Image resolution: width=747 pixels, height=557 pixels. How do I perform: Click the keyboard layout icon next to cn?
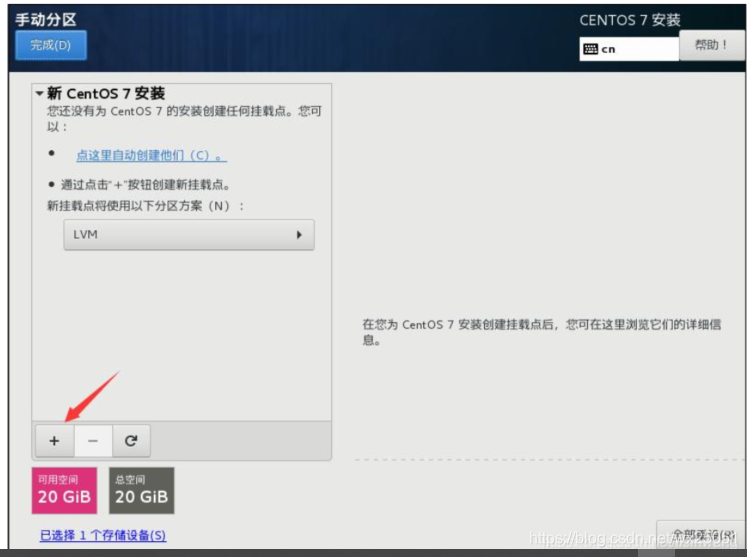590,49
